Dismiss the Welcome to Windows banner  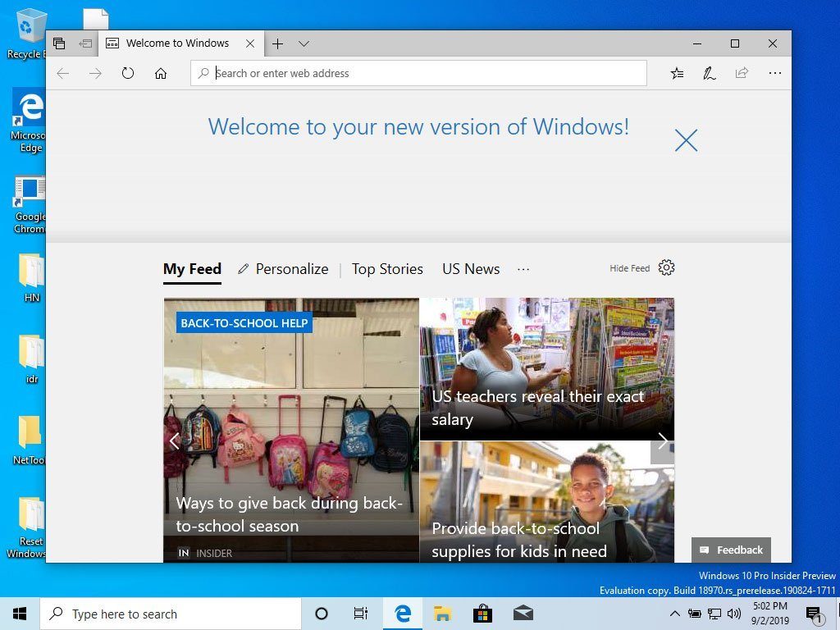point(686,139)
